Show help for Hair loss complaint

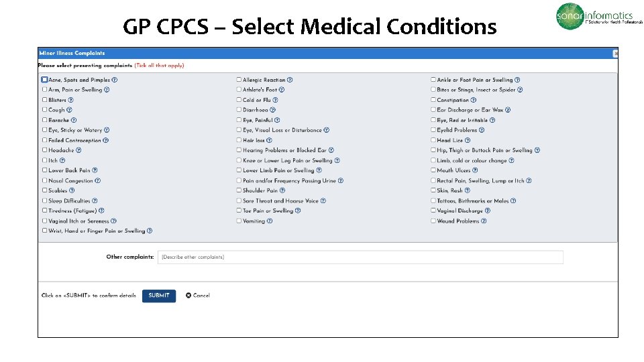(269, 140)
